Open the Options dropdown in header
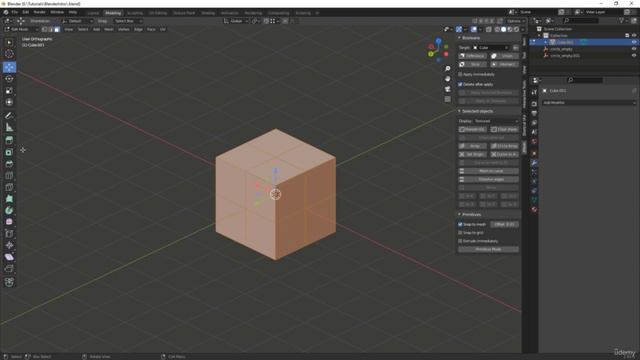This screenshot has height=360, width=640. pos(516,21)
